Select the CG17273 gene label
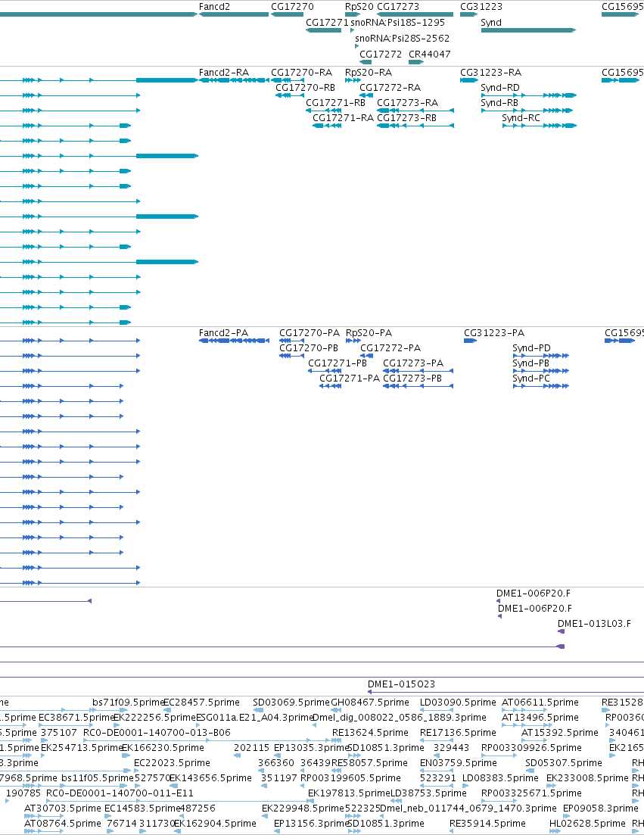 [x=398, y=7]
